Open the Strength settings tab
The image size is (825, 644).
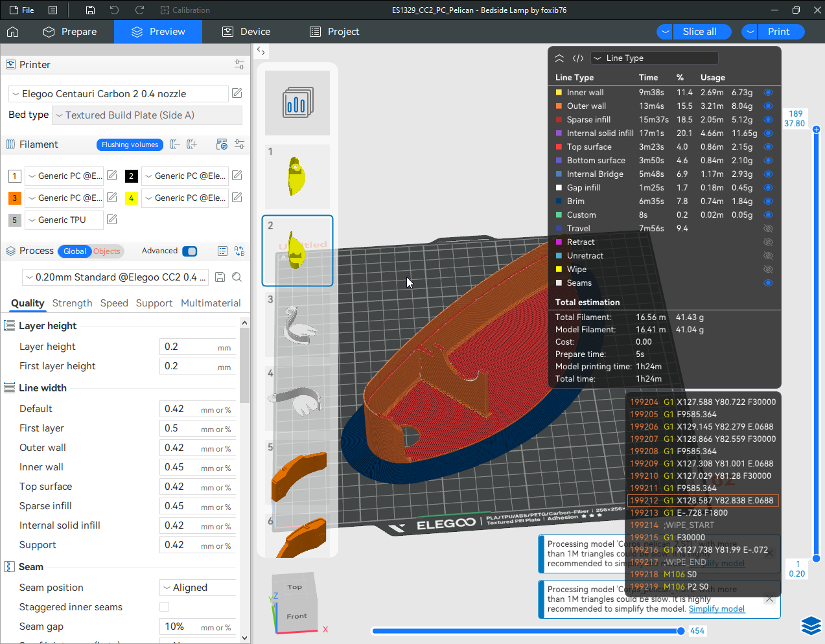point(72,303)
